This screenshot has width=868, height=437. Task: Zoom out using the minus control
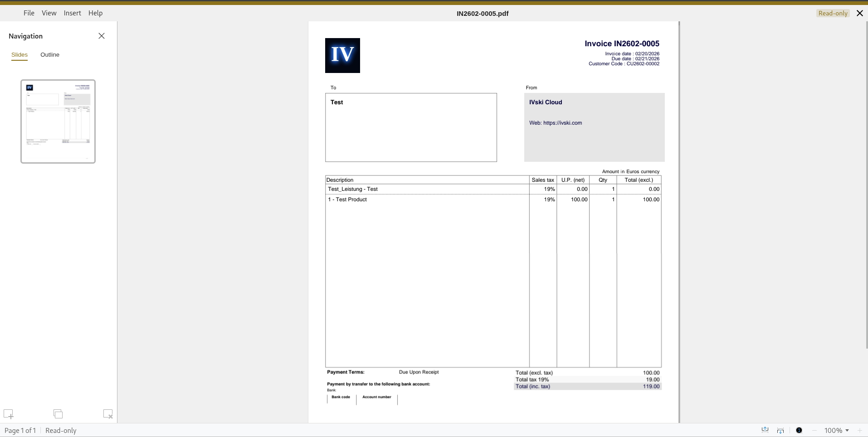coord(814,430)
